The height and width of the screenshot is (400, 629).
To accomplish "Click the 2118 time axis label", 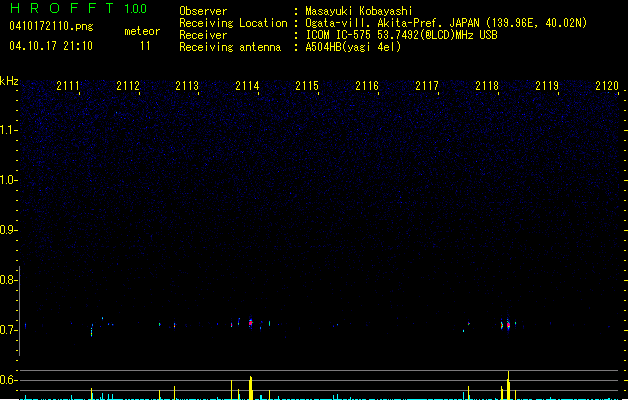I will [487, 85].
